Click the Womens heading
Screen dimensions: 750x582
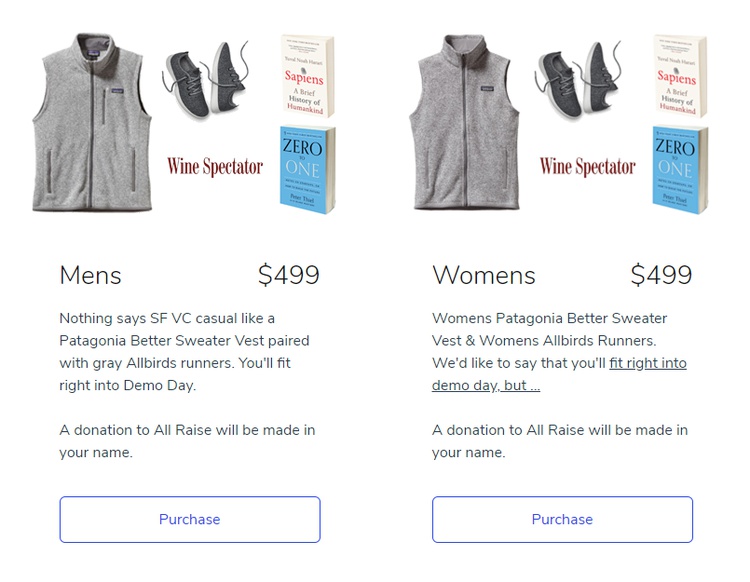484,275
